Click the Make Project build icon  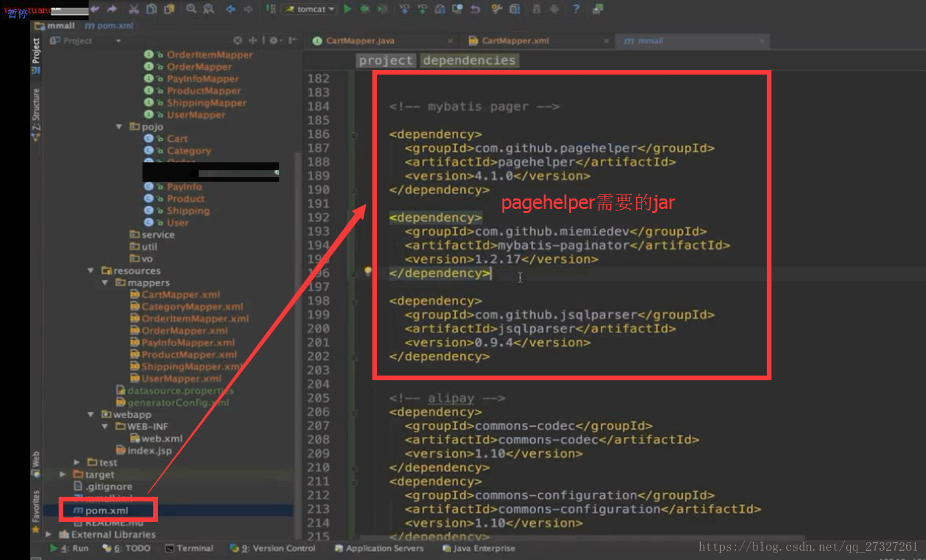tap(270, 9)
